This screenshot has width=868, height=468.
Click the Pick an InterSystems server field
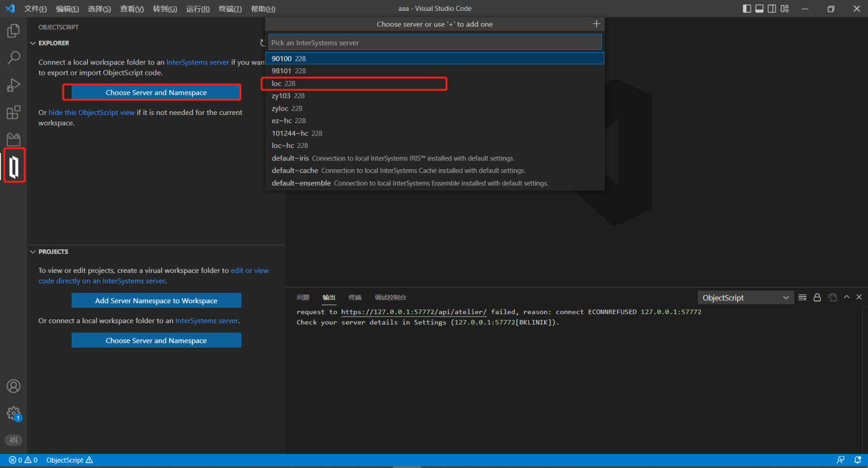coord(435,43)
